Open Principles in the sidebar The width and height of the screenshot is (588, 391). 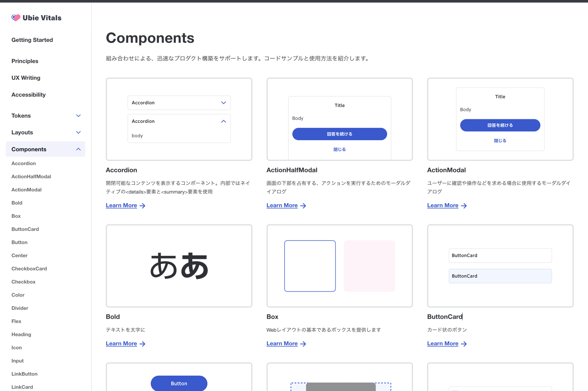pyautogui.click(x=25, y=61)
